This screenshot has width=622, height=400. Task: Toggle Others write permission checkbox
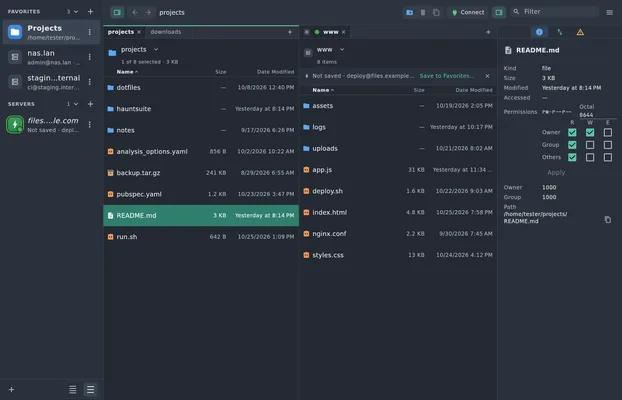pyautogui.click(x=590, y=157)
